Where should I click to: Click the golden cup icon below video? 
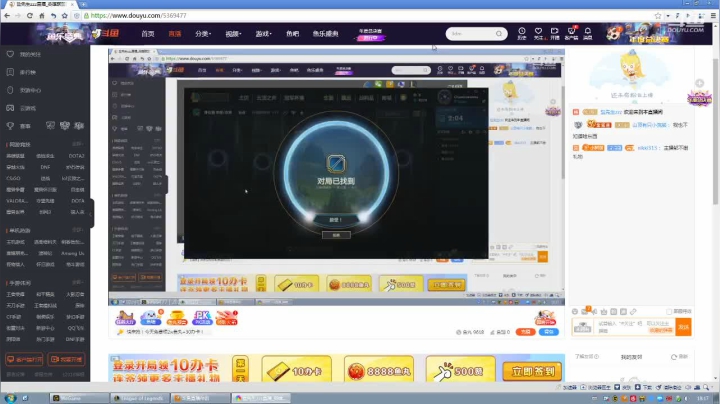click(x=176, y=318)
